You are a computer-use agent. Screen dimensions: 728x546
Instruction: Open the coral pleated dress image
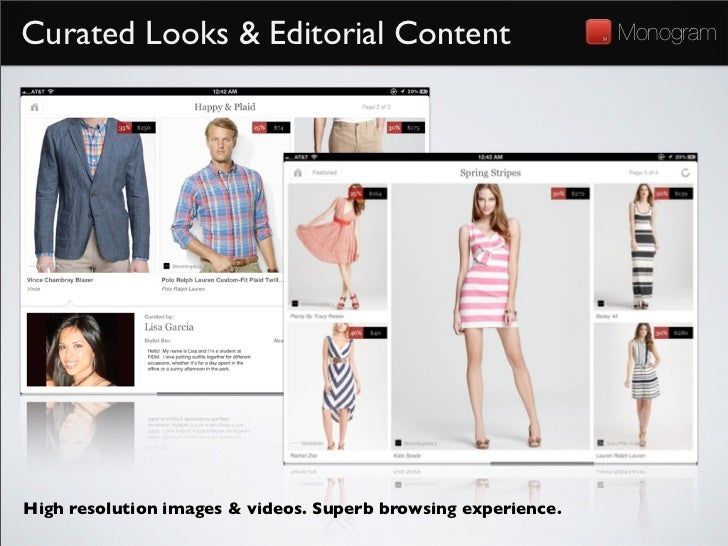point(338,247)
